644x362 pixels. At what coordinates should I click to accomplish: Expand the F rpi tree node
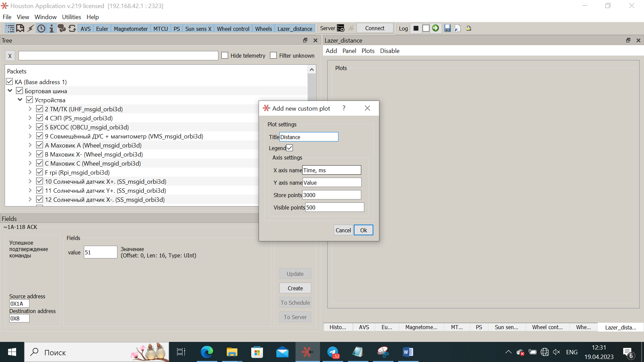point(30,172)
